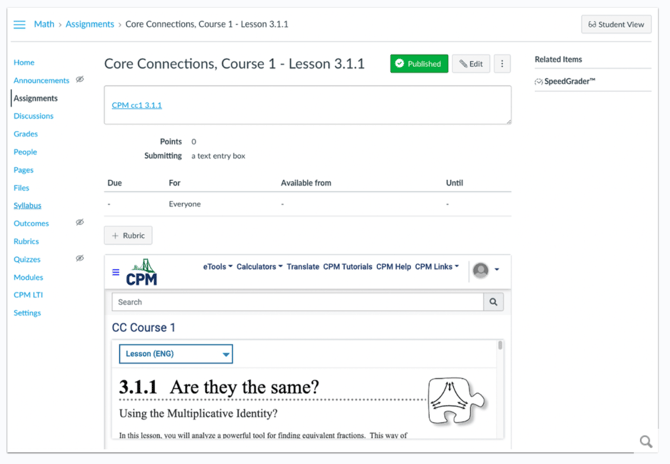Open People in course navigation

[25, 152]
